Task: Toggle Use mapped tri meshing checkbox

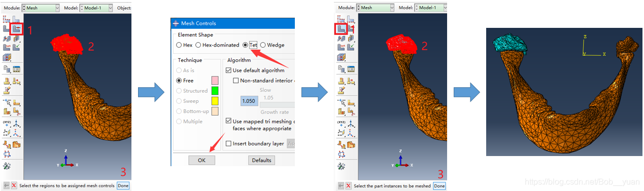Action: (228, 121)
